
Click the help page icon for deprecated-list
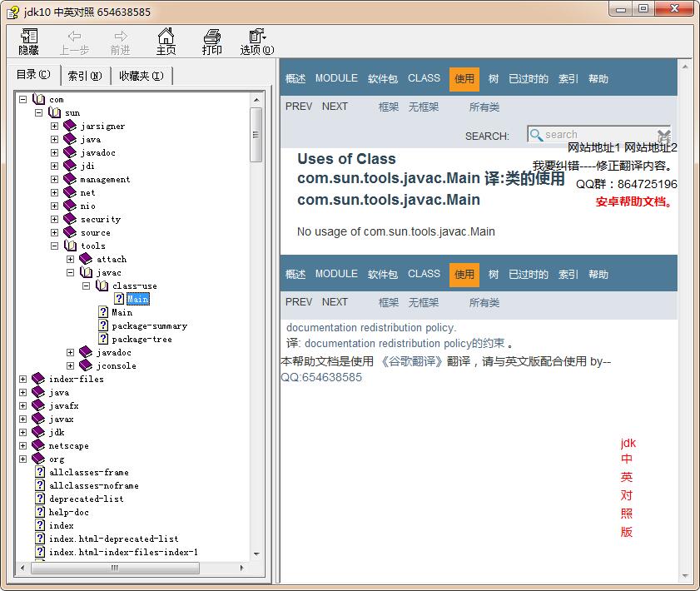[x=40, y=499]
